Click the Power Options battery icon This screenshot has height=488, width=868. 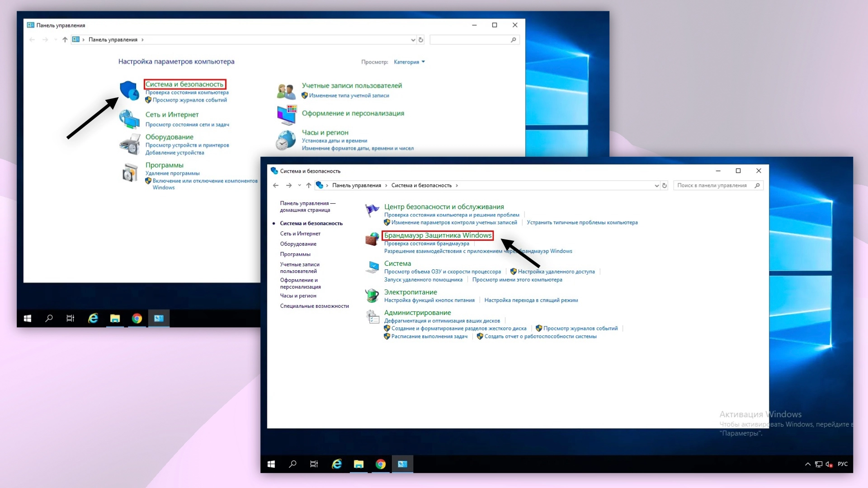[372, 296]
